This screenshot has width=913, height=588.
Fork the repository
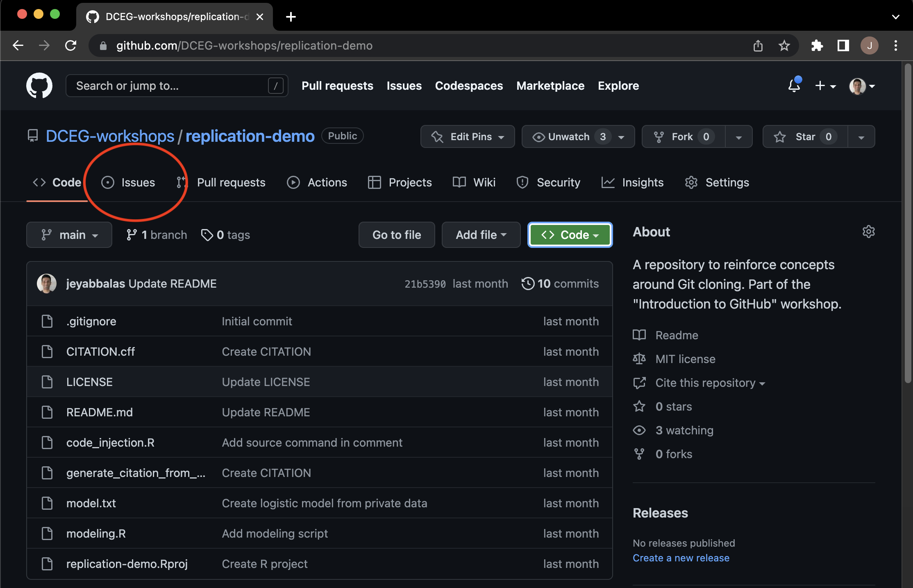pyautogui.click(x=683, y=136)
